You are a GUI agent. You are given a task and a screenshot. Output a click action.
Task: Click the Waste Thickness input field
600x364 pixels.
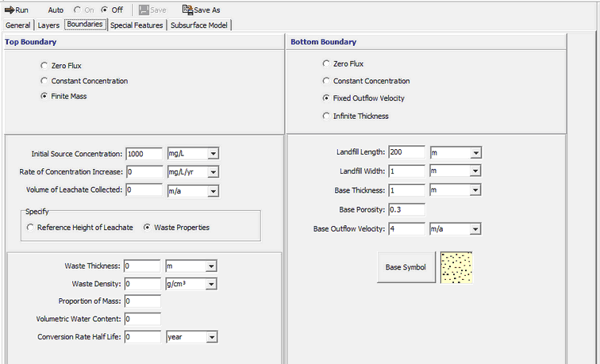point(142,266)
